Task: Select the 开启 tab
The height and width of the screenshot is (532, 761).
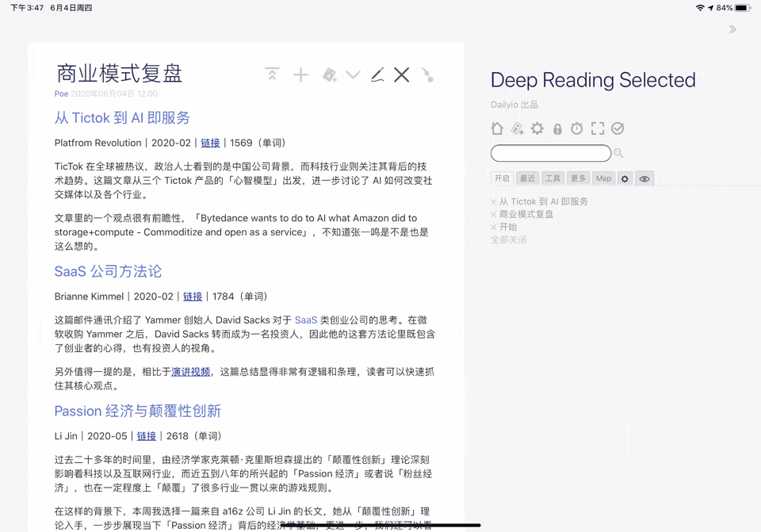Action: [502, 178]
